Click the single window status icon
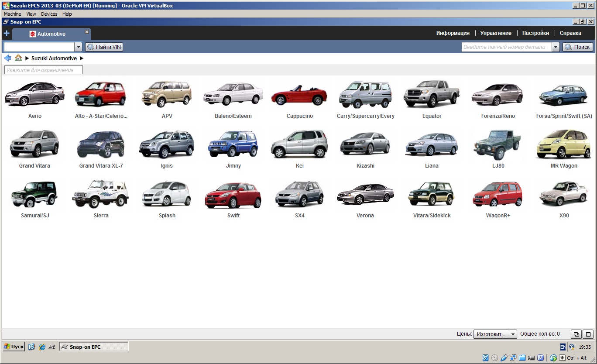 coord(588,334)
